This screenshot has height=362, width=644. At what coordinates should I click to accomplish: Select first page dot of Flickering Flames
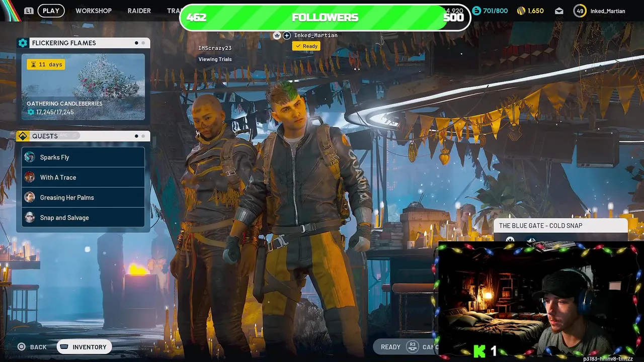pos(136,43)
